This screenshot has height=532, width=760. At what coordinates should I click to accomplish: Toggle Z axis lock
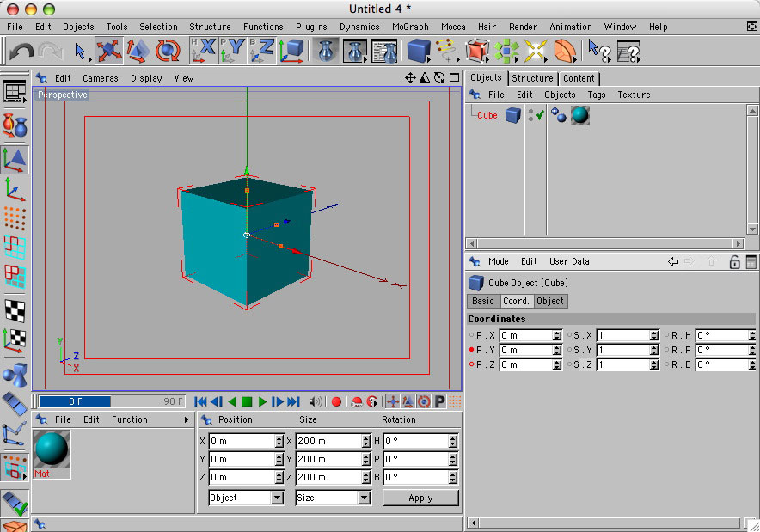point(262,52)
